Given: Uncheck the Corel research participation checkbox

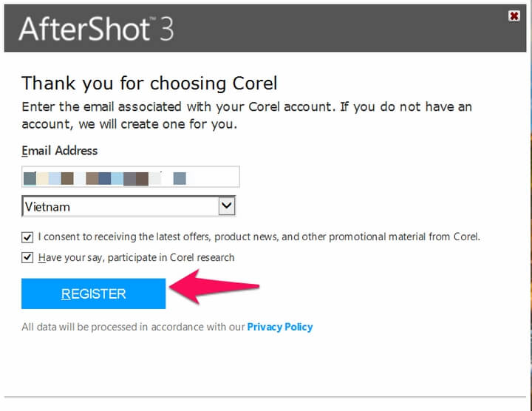Looking at the screenshot, I should [27, 257].
